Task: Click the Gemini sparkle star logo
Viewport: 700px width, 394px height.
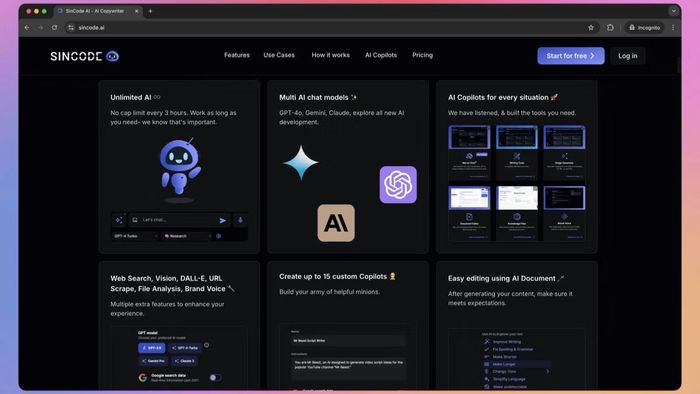Action: (301, 163)
